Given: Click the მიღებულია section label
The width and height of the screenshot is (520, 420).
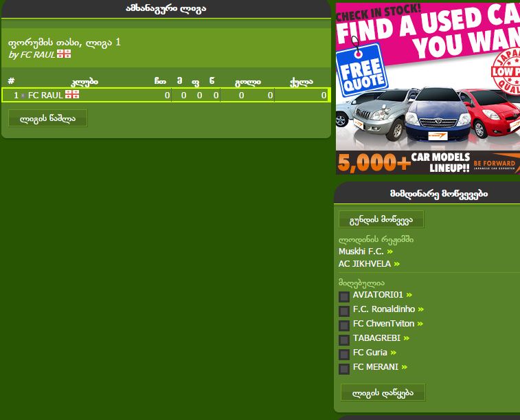Looking at the screenshot, I should point(361,283).
